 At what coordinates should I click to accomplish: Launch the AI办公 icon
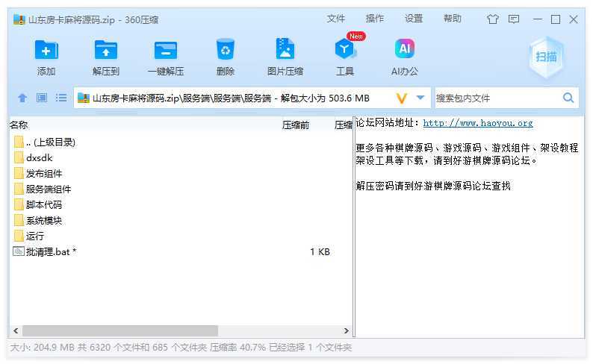point(405,48)
